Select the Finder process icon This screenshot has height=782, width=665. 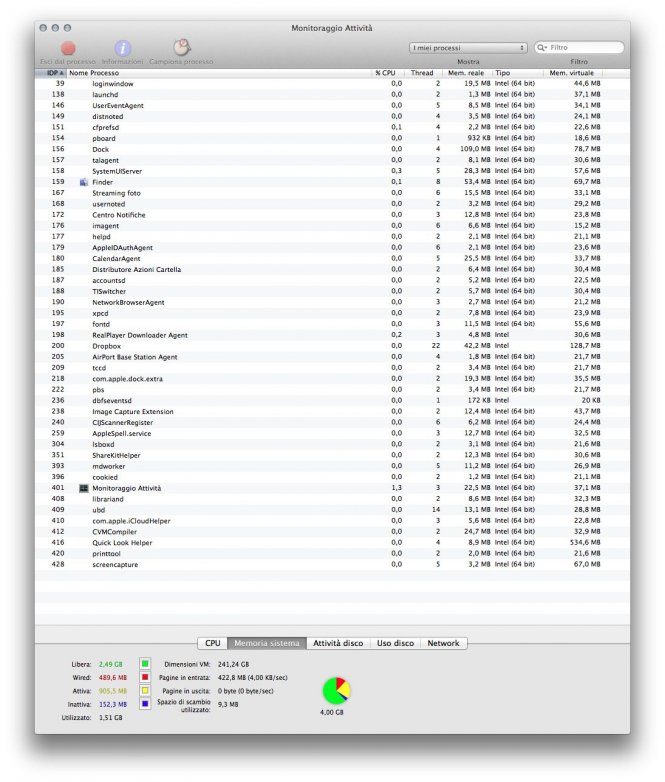coord(84,183)
